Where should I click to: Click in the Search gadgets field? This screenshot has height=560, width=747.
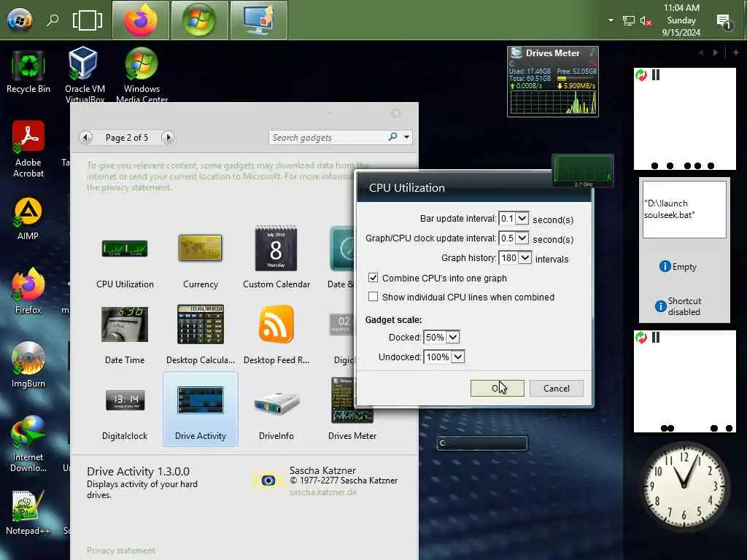(329, 138)
